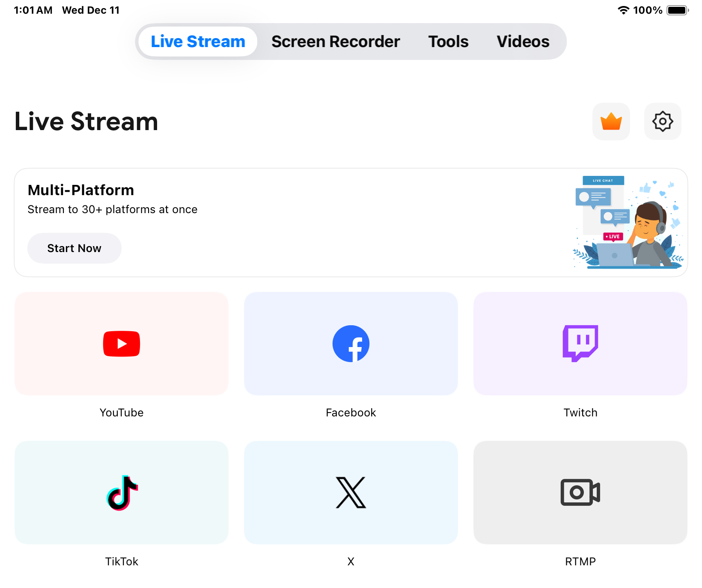Switch to the Screen Recorder tab
Image resolution: width=702 pixels, height=588 pixels.
336,42
